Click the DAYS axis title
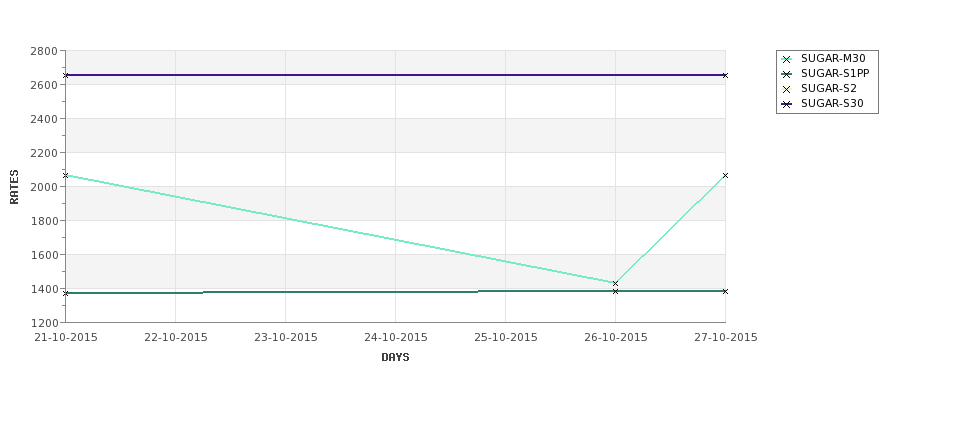The height and width of the screenshot is (429, 975). (x=395, y=357)
